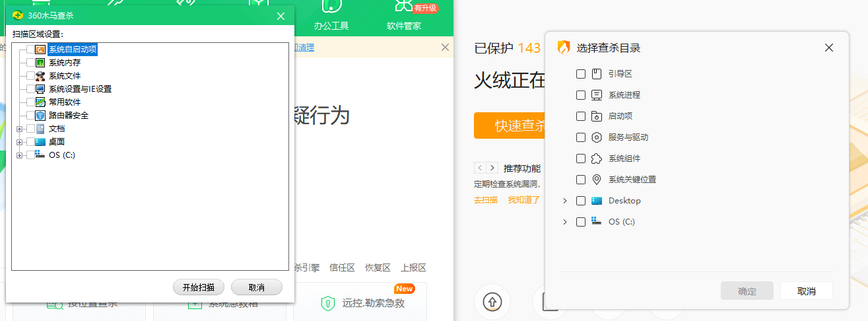
Task: Check the OS (C:) checkbox in 选择查杀目录
Action: (x=581, y=222)
